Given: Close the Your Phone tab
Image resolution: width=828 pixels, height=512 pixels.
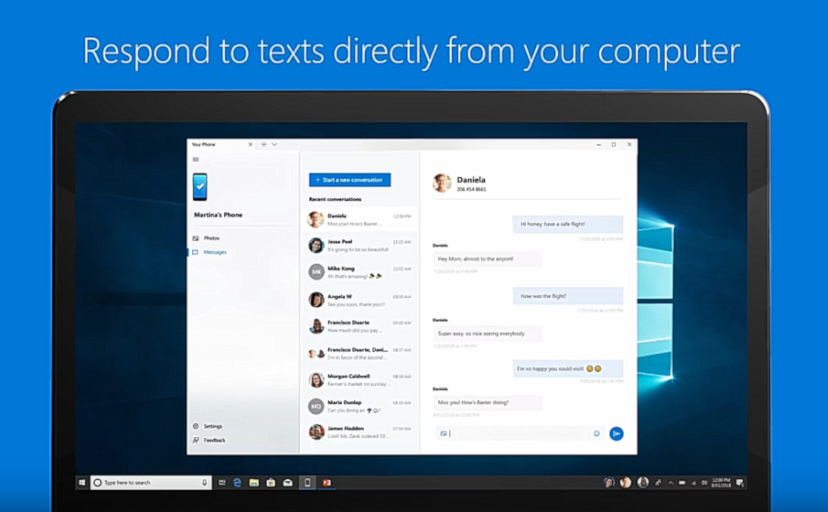Looking at the screenshot, I should tap(250, 144).
